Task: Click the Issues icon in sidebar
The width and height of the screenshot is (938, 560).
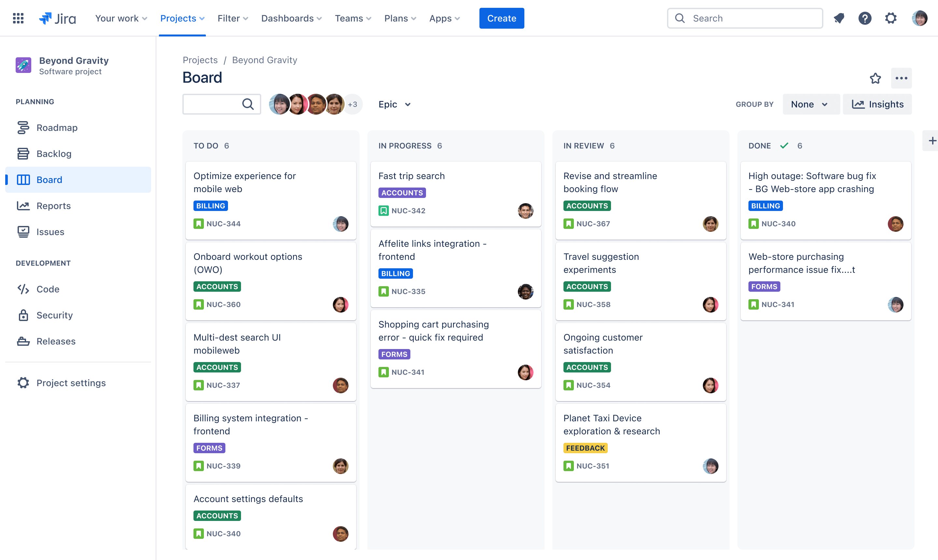Action: coord(23,231)
